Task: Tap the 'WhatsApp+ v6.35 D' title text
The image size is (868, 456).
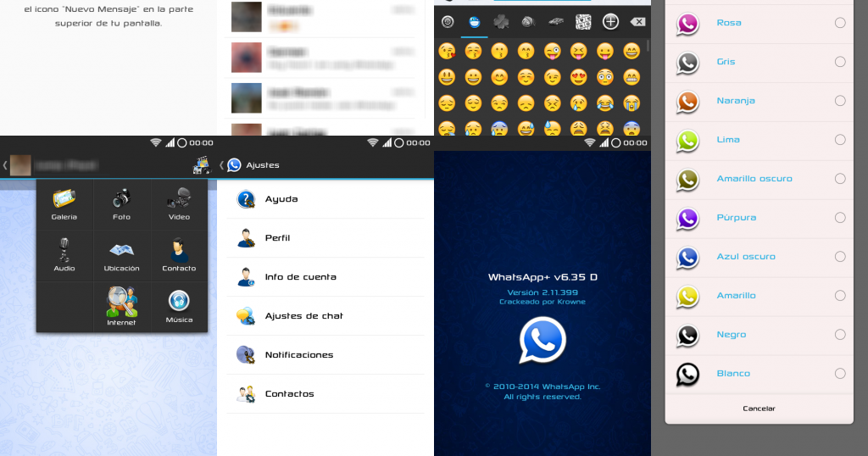Action: pos(542,277)
